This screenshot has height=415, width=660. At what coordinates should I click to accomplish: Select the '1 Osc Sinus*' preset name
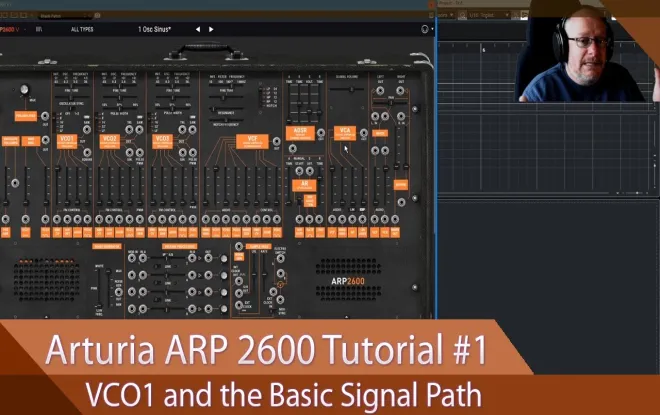point(154,29)
